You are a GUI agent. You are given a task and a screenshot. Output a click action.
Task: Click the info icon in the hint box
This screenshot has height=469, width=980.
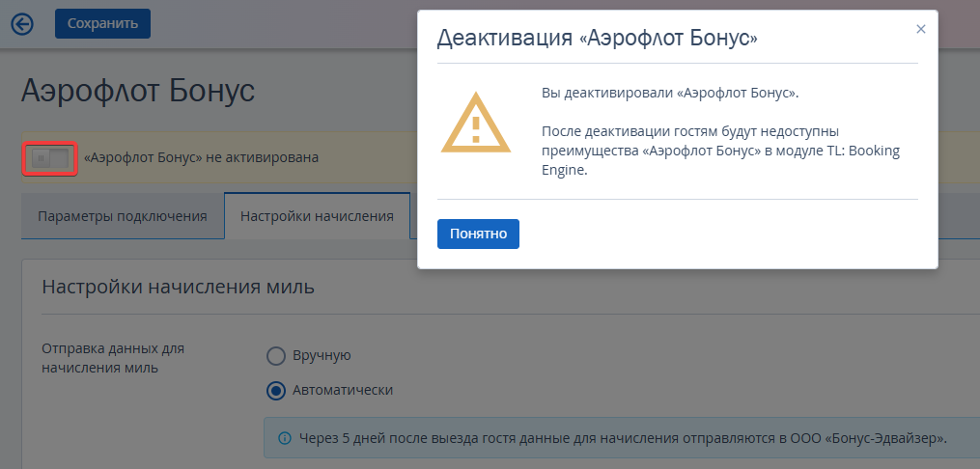[x=285, y=438]
